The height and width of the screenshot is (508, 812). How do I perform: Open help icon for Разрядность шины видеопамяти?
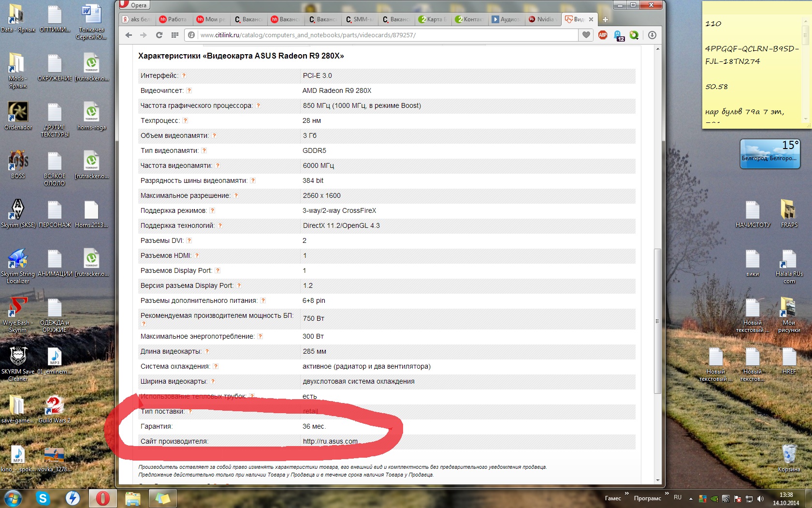point(253,180)
